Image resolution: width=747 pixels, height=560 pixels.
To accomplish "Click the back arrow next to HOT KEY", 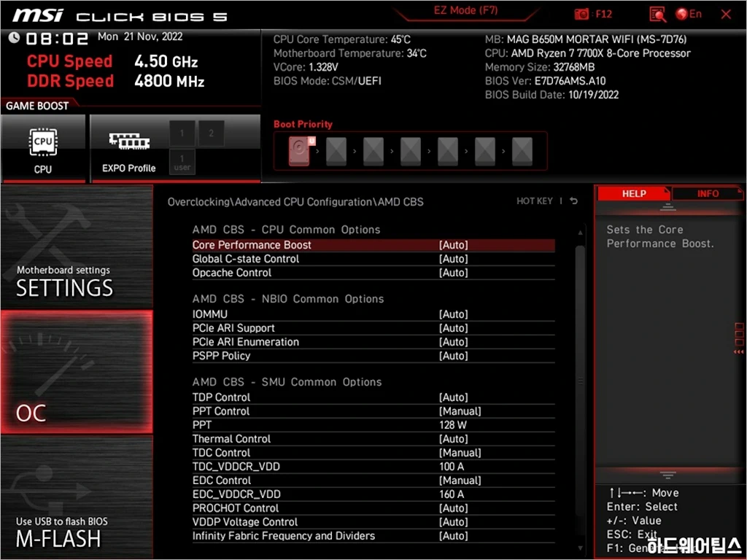I will 573,201.
